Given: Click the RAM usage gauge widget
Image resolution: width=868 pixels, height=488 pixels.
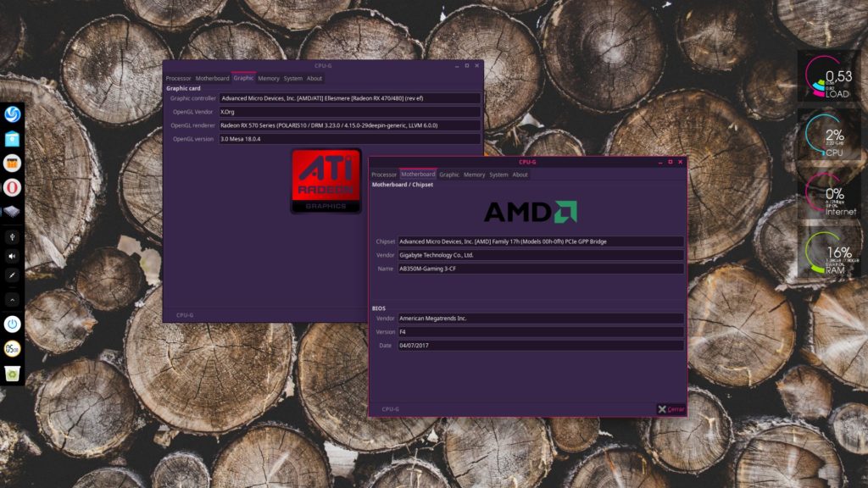Looking at the screenshot, I should point(828,254).
